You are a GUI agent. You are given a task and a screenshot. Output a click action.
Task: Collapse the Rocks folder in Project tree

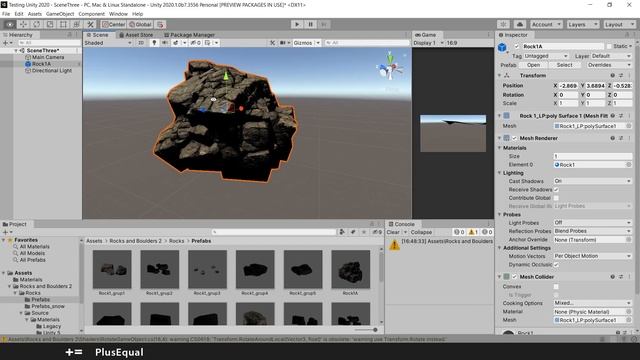click(x=16, y=293)
